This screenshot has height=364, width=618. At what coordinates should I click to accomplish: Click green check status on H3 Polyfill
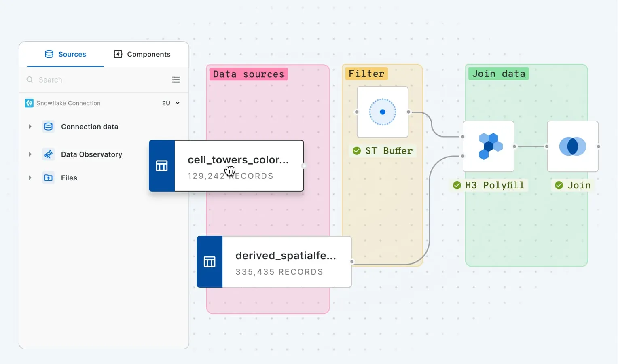(457, 185)
